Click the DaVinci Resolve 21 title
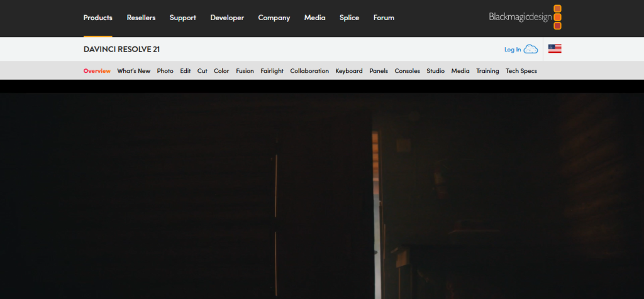 [117, 50]
